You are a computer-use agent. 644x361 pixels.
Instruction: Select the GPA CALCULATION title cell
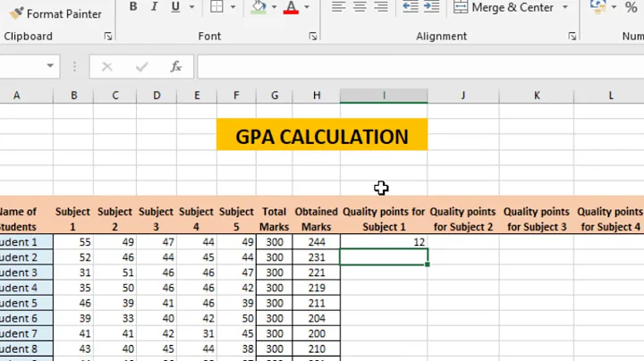click(322, 135)
